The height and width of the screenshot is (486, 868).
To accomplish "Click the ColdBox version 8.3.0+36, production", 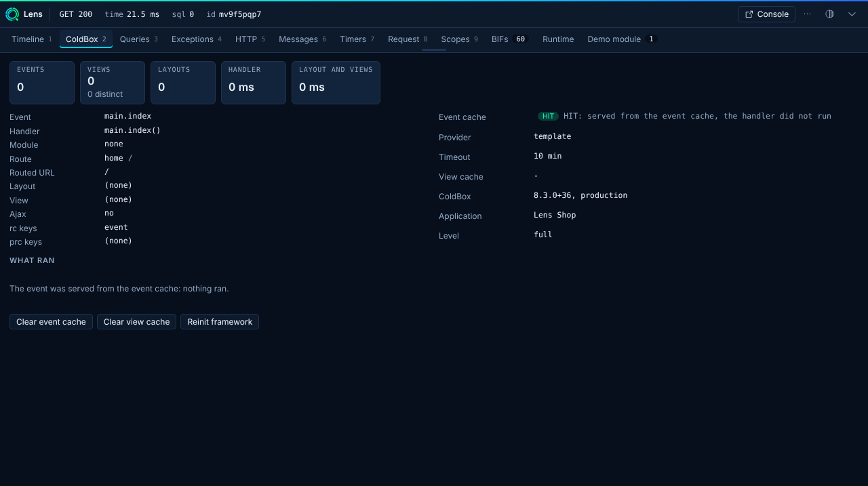I will pos(580,195).
